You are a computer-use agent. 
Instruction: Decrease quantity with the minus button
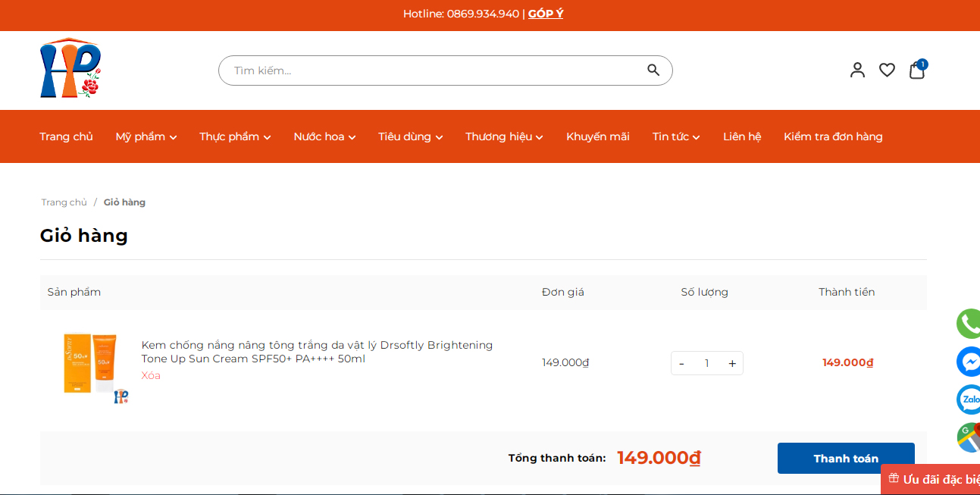(x=681, y=363)
